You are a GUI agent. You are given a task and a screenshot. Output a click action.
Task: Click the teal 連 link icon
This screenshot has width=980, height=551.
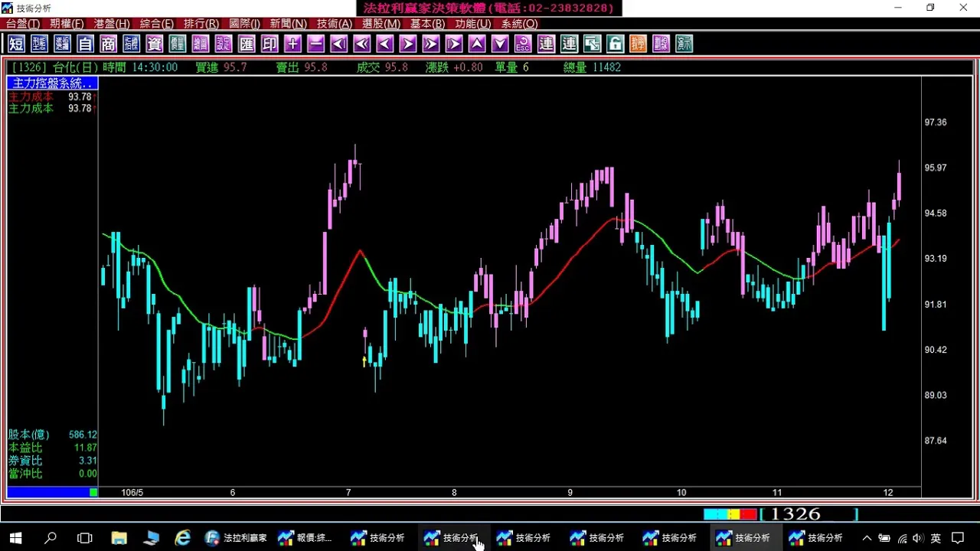coord(568,44)
